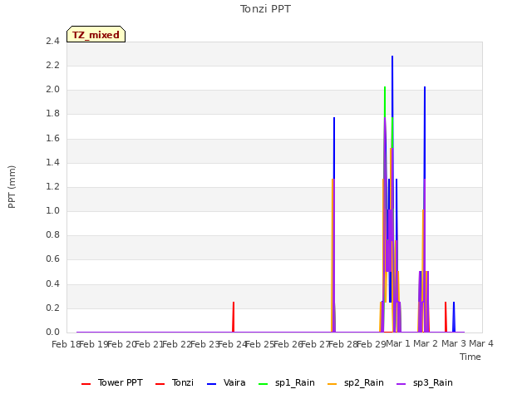Click the Feb 18 x-axis tick label

[x=66, y=344]
